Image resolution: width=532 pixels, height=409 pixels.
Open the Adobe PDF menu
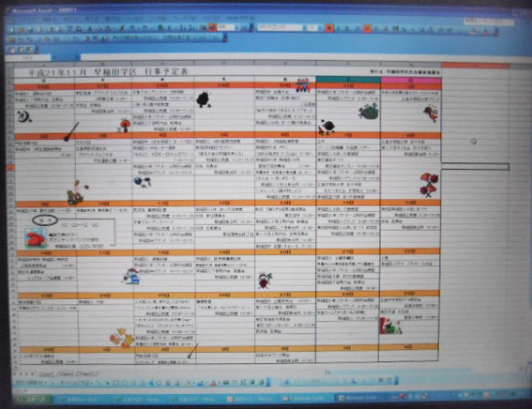239,18
